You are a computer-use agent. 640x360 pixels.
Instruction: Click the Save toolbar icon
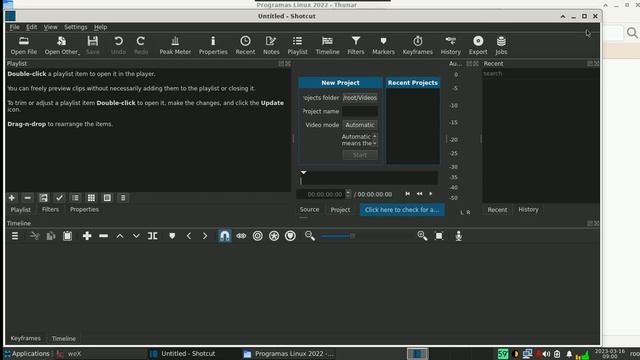(93, 45)
